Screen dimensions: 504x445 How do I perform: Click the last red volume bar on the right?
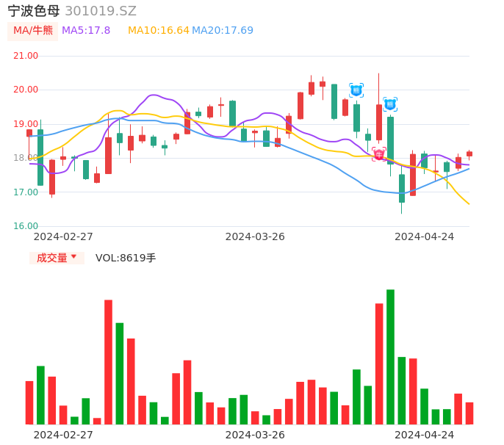tap(469, 413)
